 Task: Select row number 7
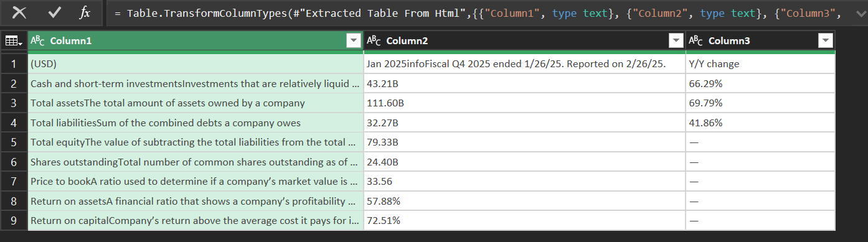click(x=14, y=181)
